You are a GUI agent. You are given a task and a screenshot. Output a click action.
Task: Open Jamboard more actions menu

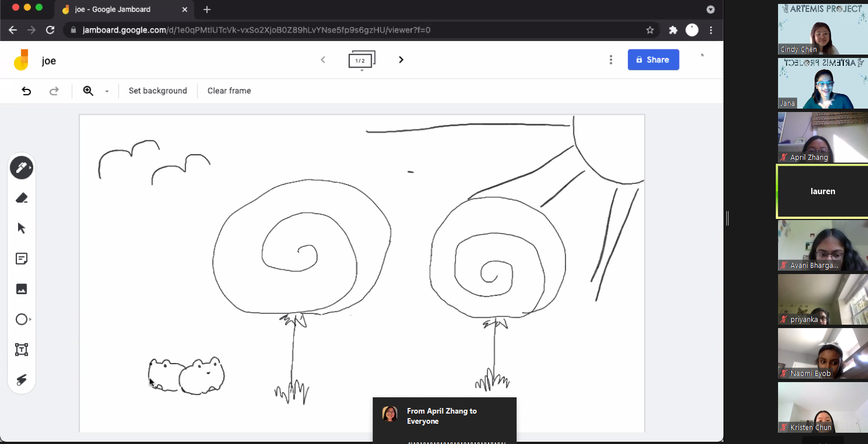[x=611, y=60]
